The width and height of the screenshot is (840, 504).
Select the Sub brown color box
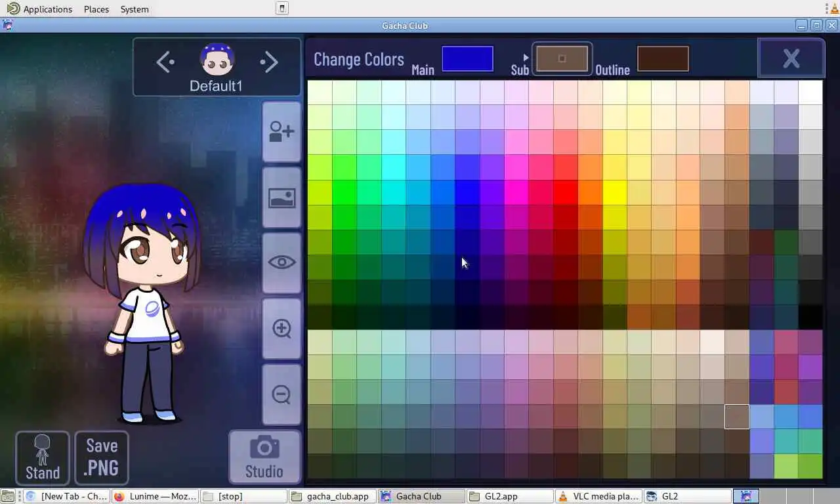(x=562, y=58)
